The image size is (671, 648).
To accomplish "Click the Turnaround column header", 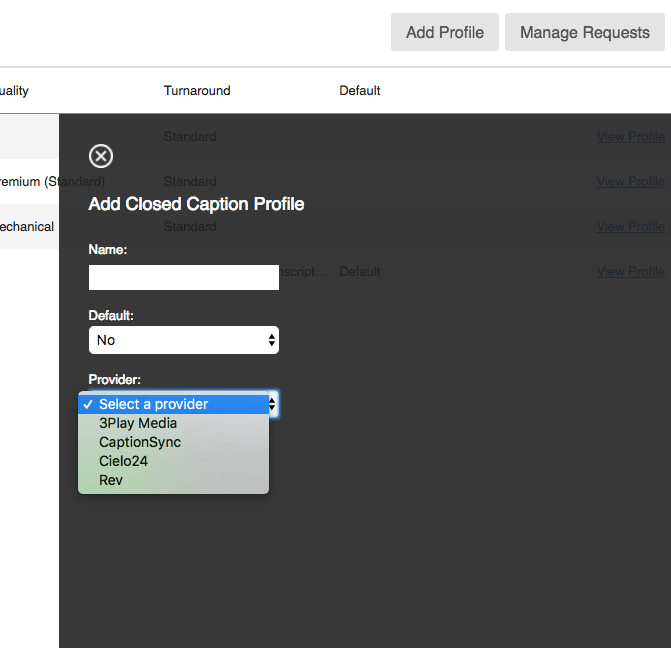I will (x=197, y=91).
